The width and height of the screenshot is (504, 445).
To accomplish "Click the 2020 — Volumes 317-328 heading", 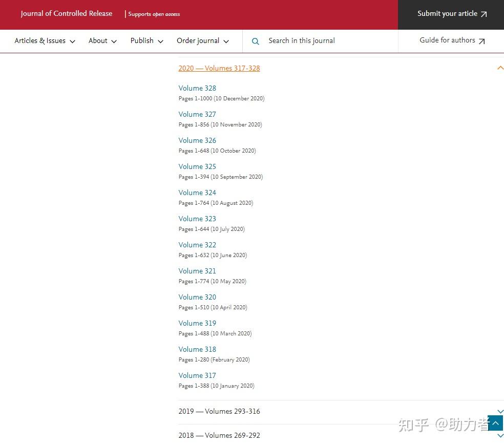I will 219,69.
